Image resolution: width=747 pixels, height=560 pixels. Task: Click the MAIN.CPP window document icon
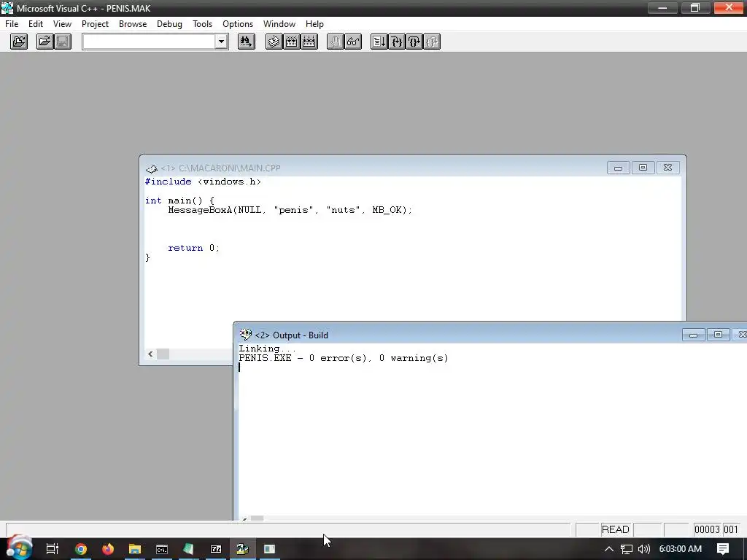pos(152,168)
